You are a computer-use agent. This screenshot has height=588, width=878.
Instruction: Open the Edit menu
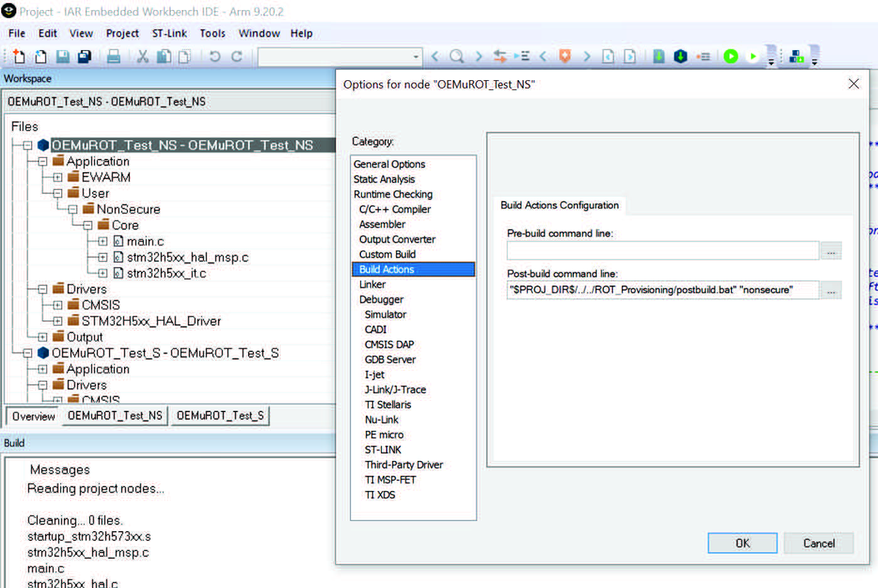tap(48, 33)
